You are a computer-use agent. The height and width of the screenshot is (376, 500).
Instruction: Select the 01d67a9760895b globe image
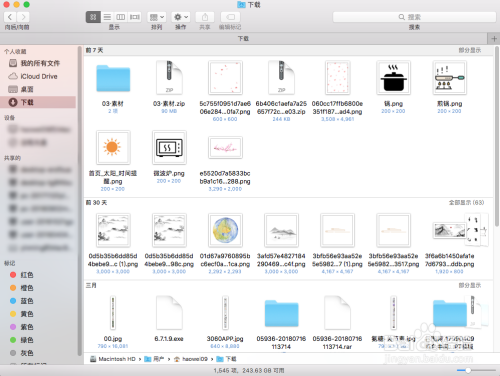click(x=225, y=230)
